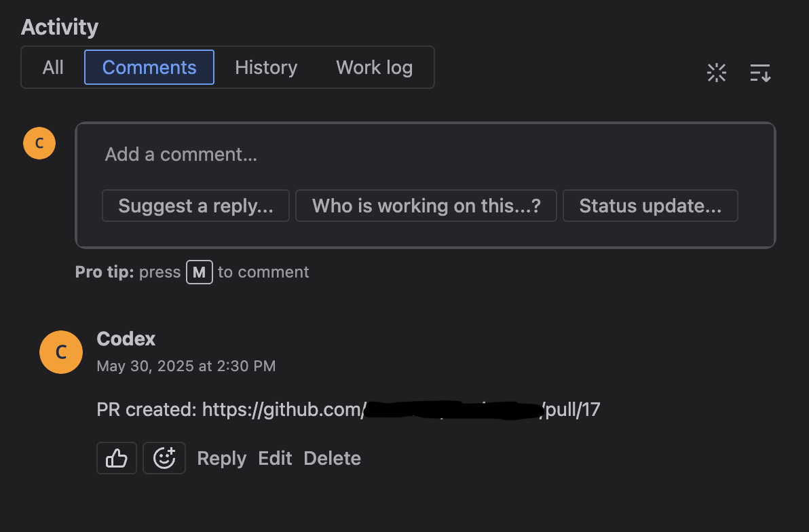Click the M keyboard shortcut badge

click(x=199, y=272)
